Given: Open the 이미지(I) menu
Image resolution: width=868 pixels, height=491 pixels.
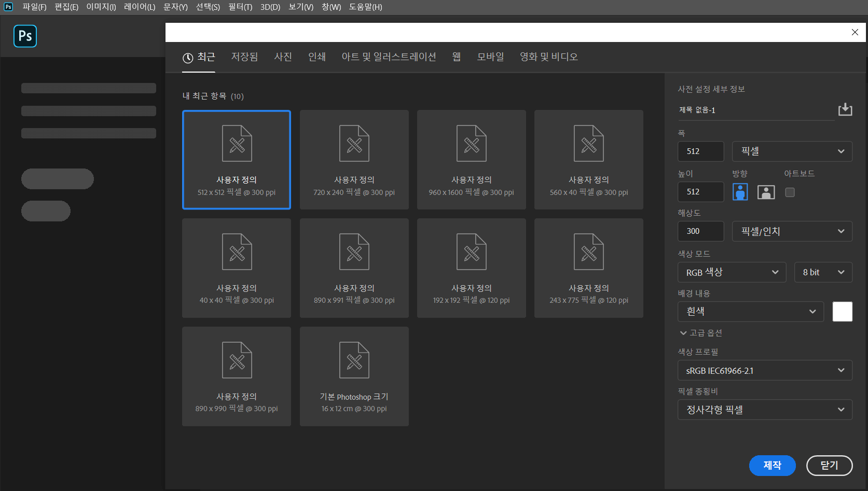Looking at the screenshot, I should point(101,7).
